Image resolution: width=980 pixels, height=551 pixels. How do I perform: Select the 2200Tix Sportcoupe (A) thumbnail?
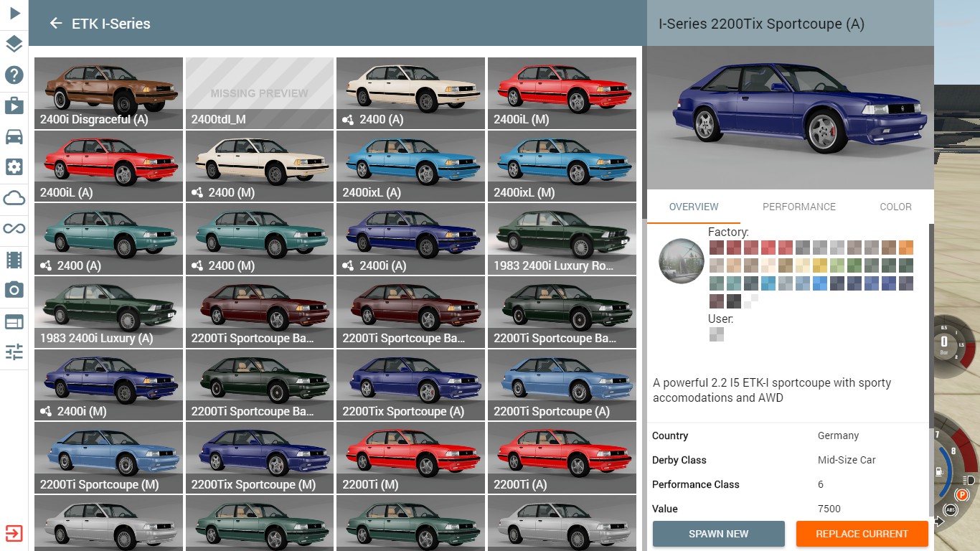tap(410, 385)
